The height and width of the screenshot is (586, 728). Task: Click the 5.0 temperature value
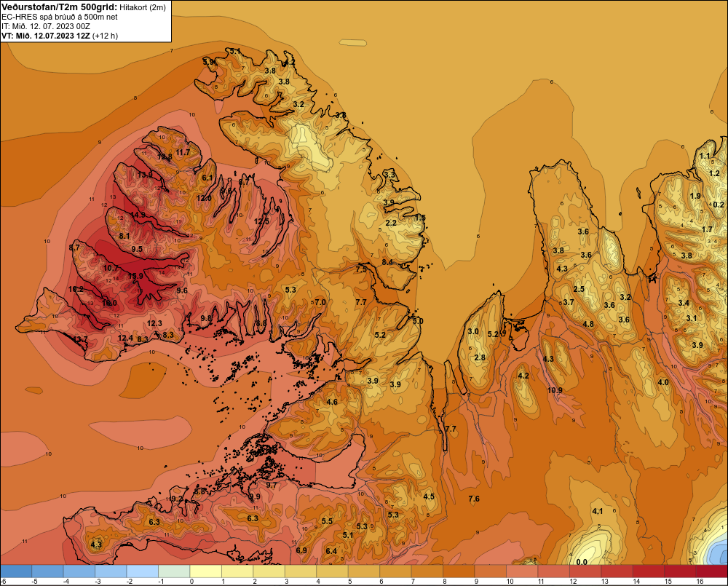[x=418, y=321]
